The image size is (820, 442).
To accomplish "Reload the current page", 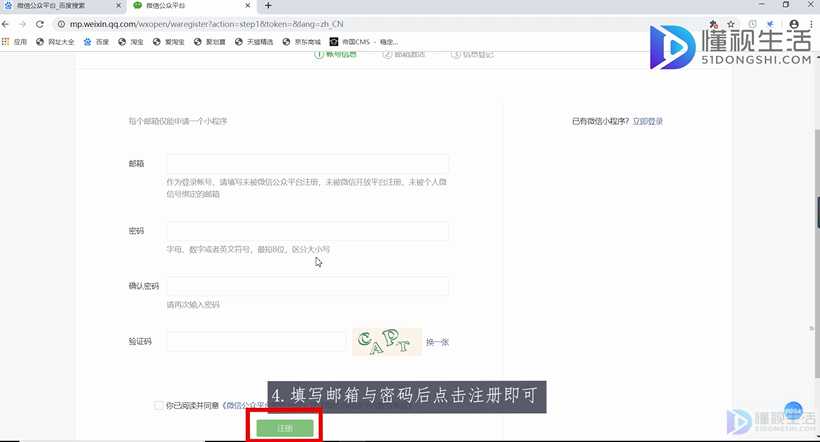I will [42, 23].
